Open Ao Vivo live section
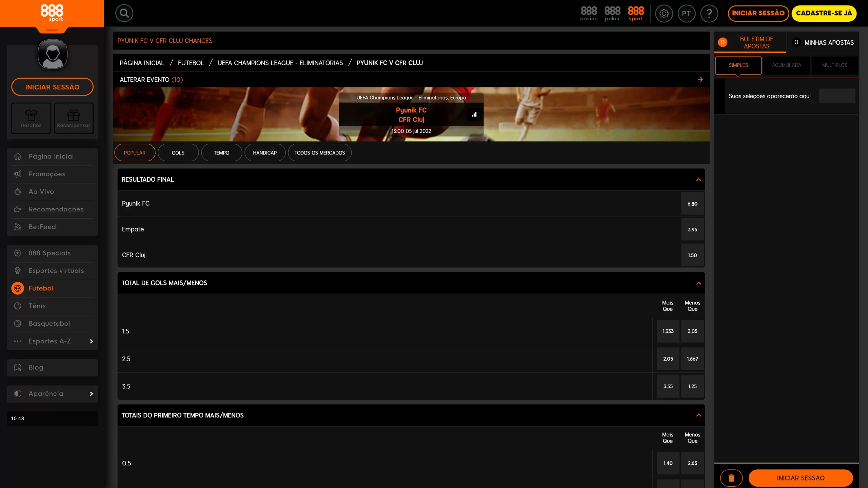This screenshot has width=868, height=488. click(x=52, y=191)
